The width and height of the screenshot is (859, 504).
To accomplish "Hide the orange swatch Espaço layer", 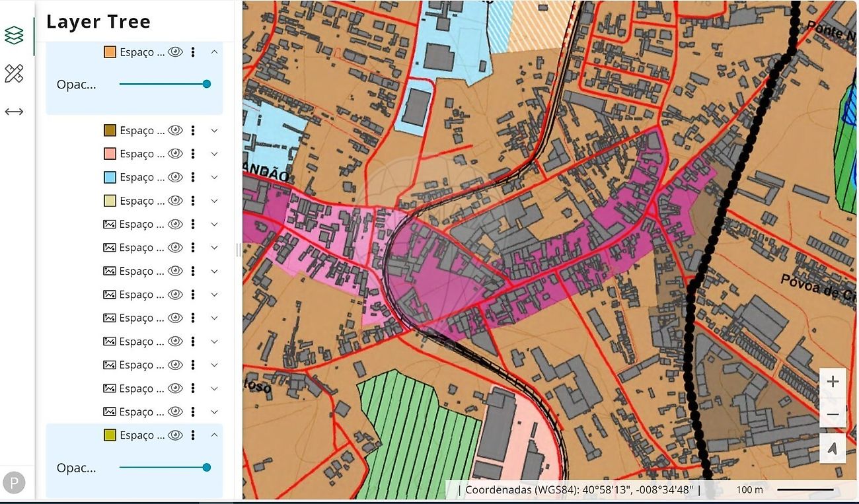I will [x=175, y=52].
